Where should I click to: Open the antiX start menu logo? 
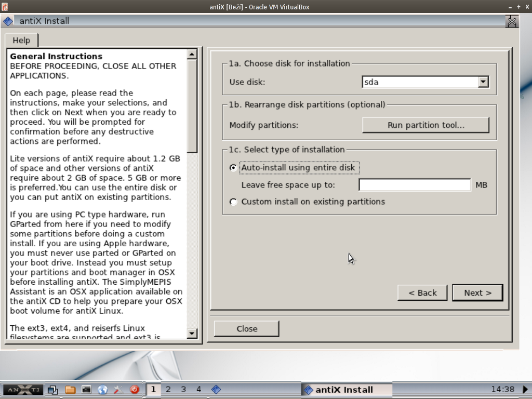pos(23,390)
